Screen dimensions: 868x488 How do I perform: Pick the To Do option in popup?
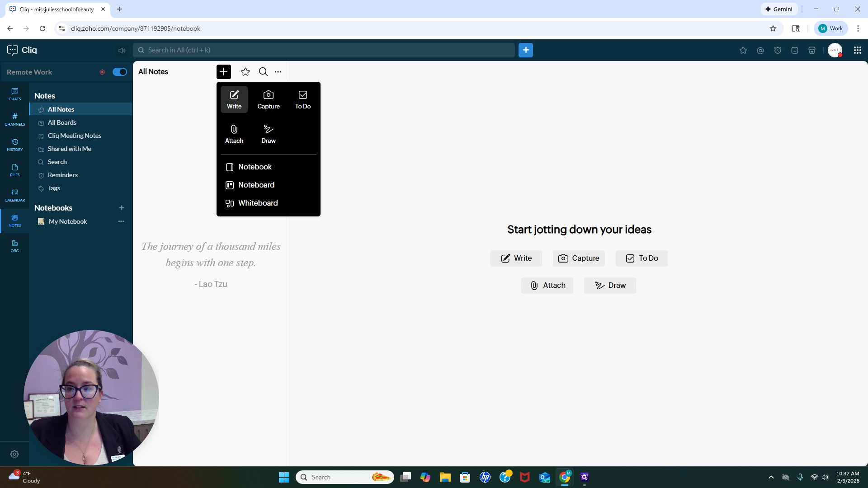pyautogui.click(x=303, y=99)
